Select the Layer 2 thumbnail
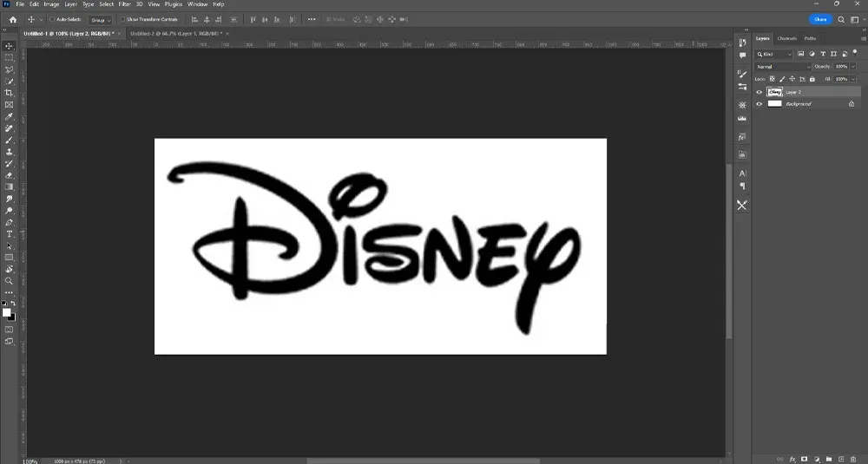Viewport: 868px width, 464px height. 774,92
